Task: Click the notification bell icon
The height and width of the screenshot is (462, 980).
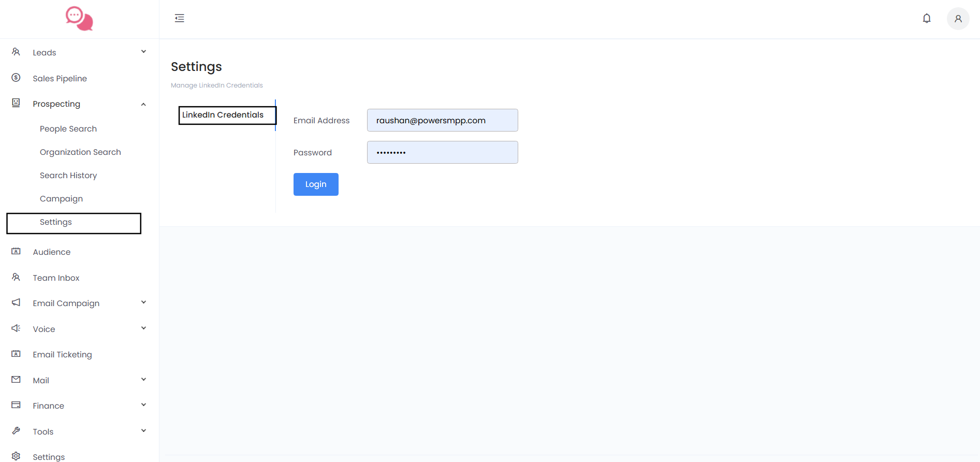Action: point(927,19)
